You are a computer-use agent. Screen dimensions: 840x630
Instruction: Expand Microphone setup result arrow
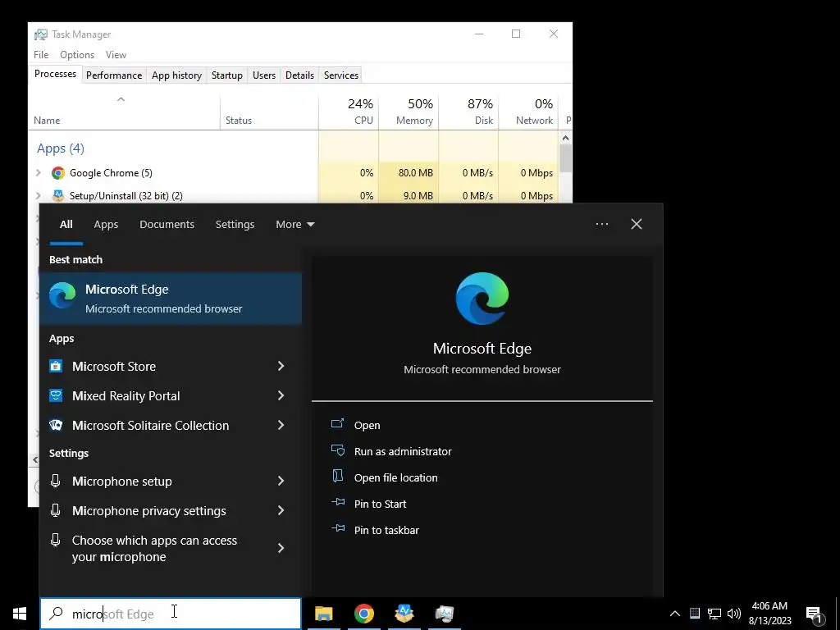tap(281, 481)
